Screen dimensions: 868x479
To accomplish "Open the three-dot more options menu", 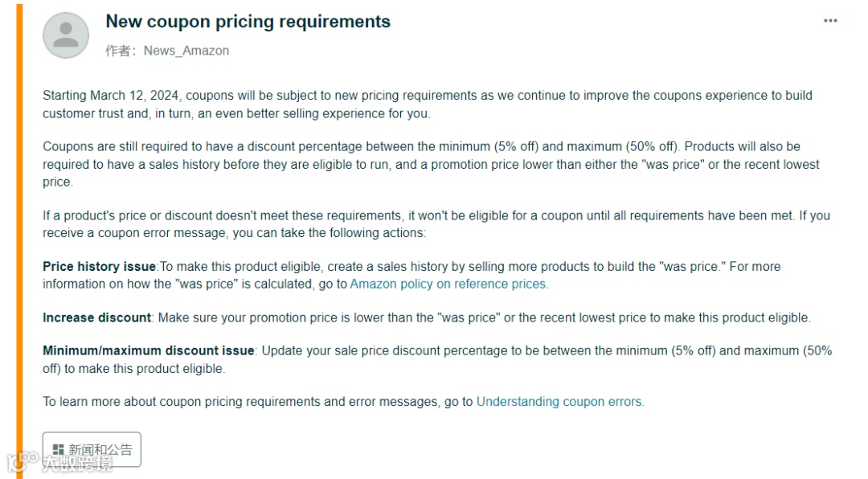I will (x=830, y=21).
